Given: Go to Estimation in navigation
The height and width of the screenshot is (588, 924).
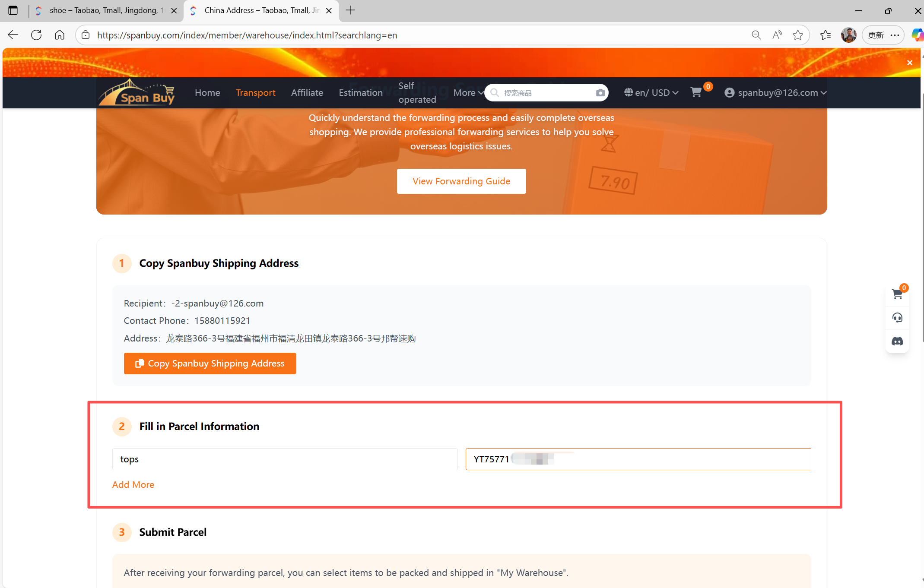Looking at the screenshot, I should [360, 93].
